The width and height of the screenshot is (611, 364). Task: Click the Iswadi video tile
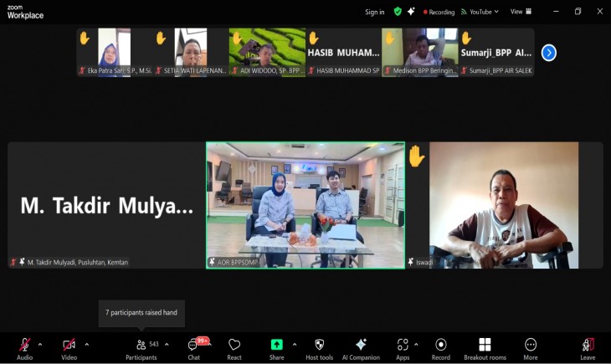pyautogui.click(x=504, y=205)
